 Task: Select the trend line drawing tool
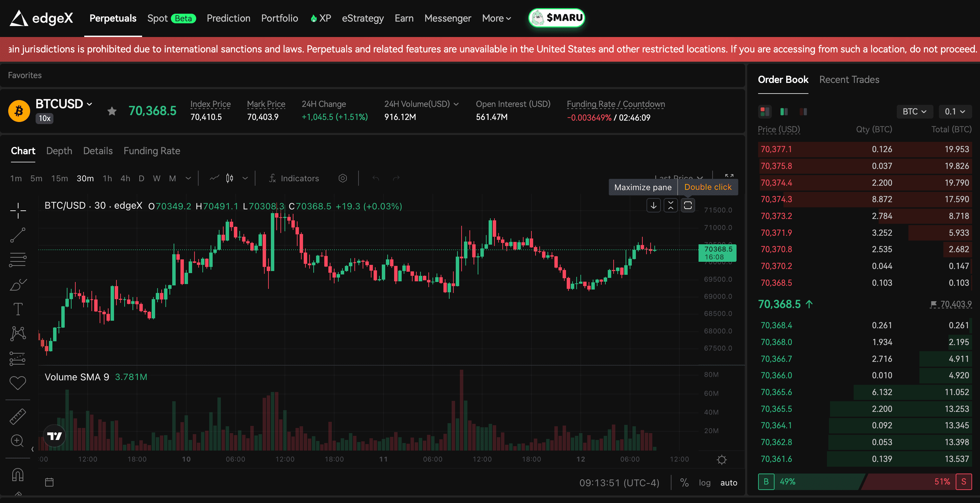(x=18, y=235)
